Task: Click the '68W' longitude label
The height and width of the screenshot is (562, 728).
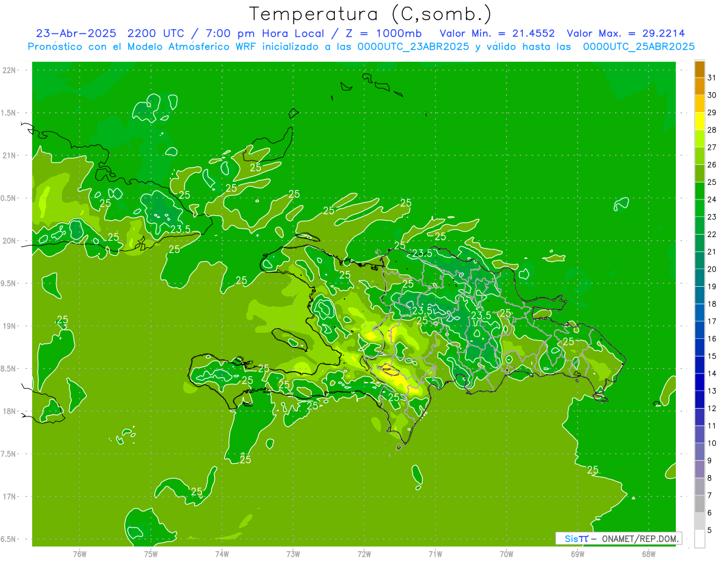Action: coord(649,554)
